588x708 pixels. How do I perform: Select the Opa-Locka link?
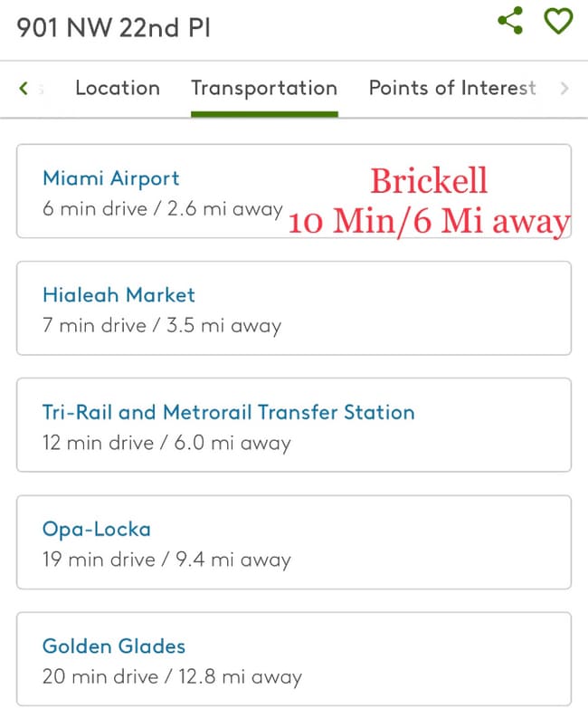click(x=97, y=530)
